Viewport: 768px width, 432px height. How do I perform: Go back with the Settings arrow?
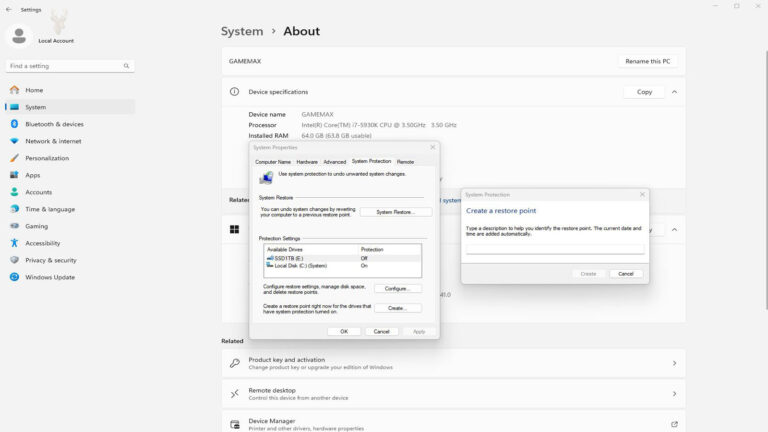pos(8,9)
